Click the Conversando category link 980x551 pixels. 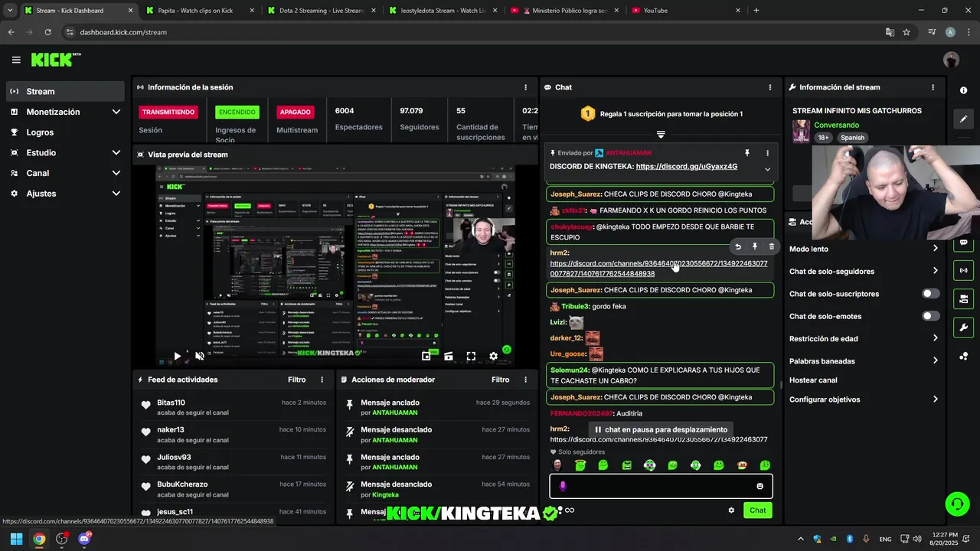click(x=836, y=125)
